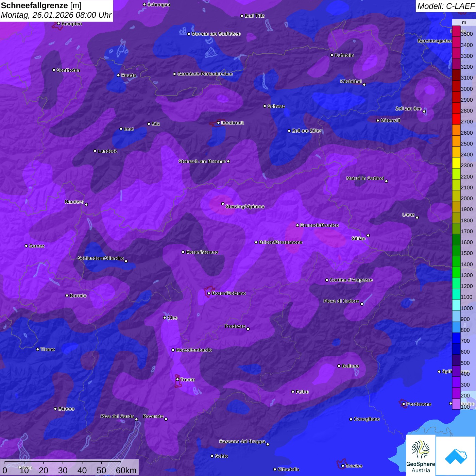Click the blue cloud logo in corner
Screen dimensions: 476x476
(456, 456)
